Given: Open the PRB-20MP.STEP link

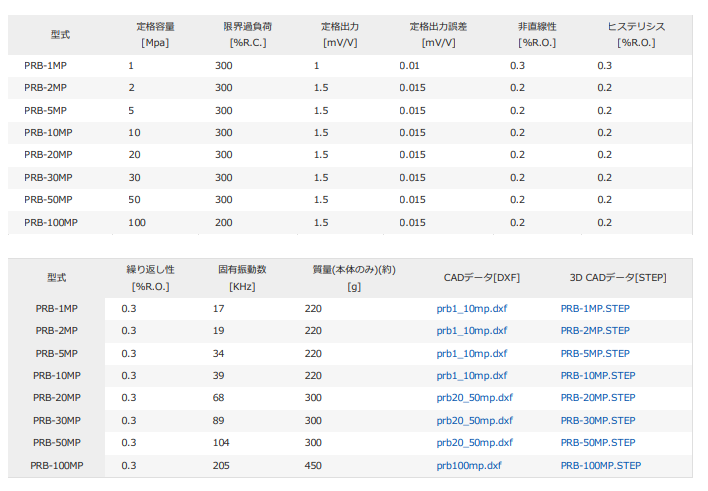Looking at the screenshot, I should click(598, 398).
